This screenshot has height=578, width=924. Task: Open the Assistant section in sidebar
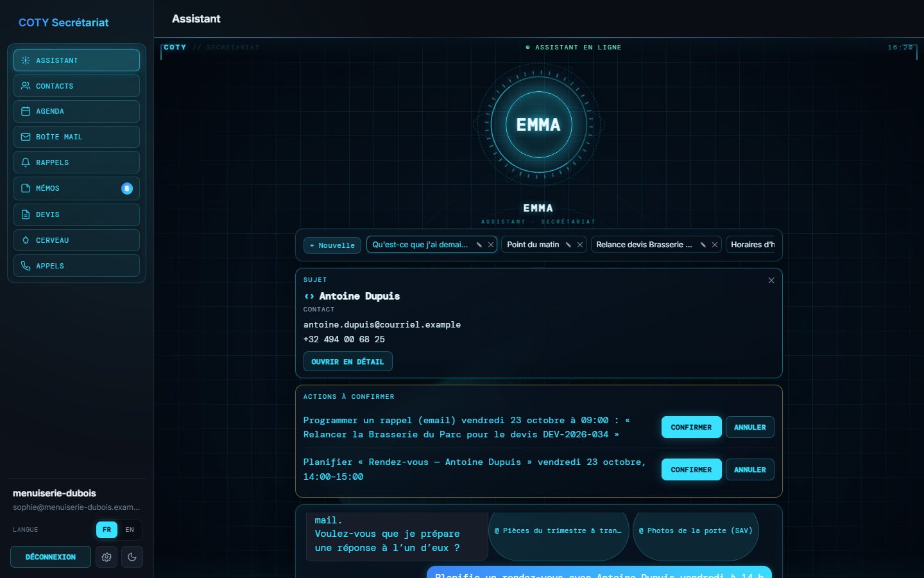coord(76,60)
